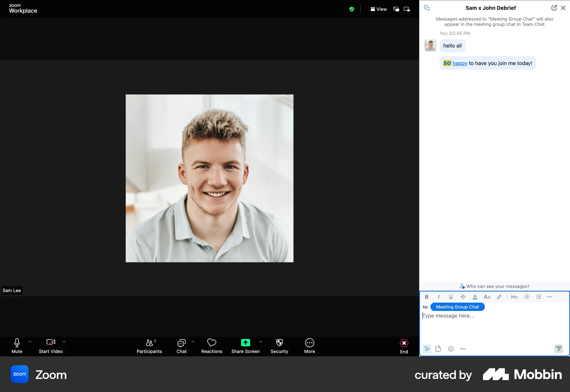Open the happy hyperlink in chat

tap(460, 63)
